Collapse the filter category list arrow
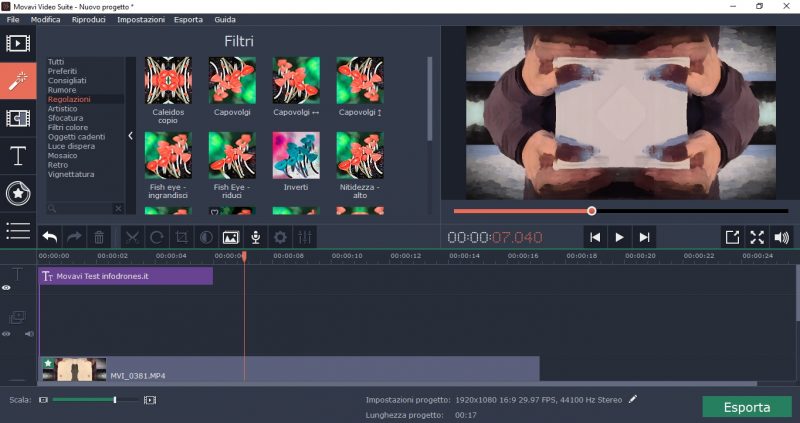Screen dimensions: 800x423 point(131,135)
